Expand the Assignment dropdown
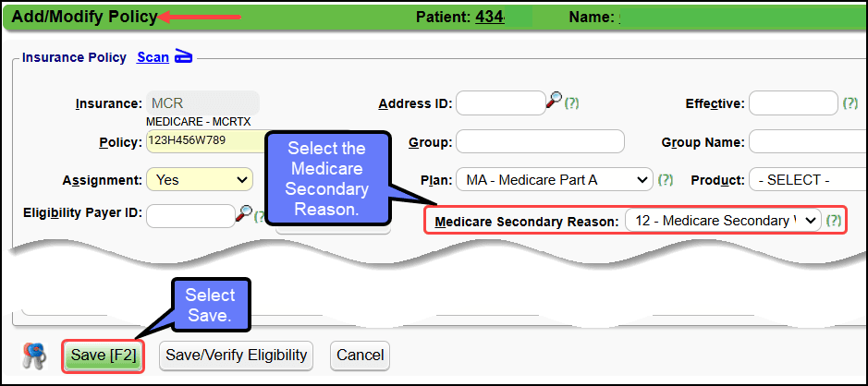This screenshot has height=386, width=868. (201, 179)
